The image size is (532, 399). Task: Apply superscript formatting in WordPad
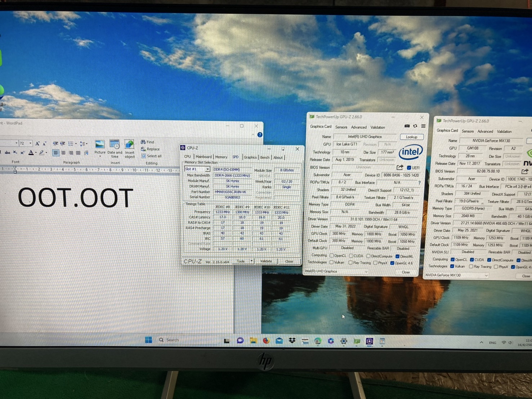click(22, 153)
